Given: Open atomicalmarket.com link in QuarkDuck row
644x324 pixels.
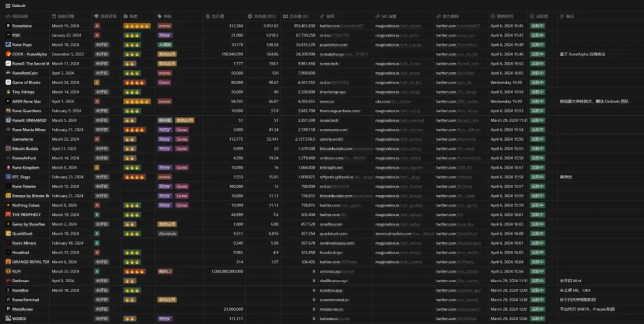Looking at the screenshot, I should 404,234.
